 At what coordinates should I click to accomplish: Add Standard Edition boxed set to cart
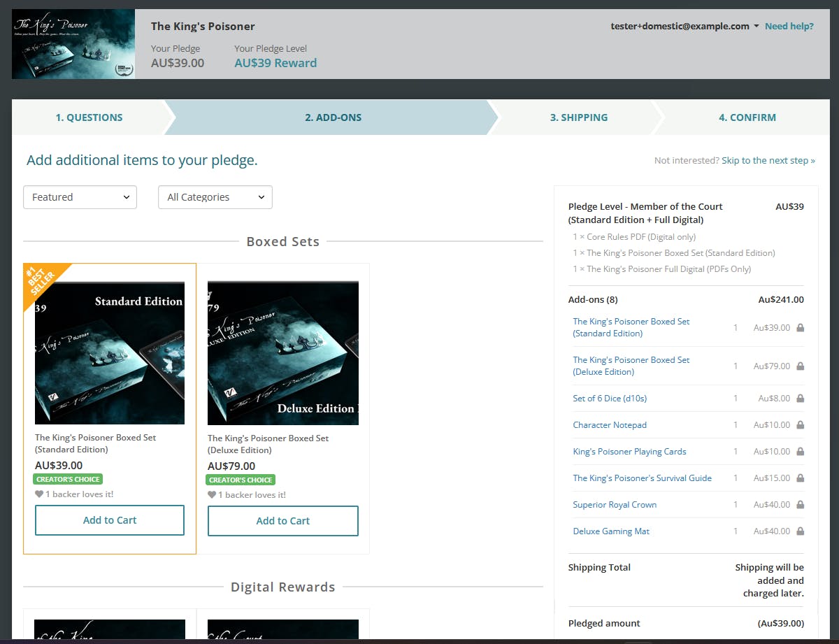click(110, 520)
